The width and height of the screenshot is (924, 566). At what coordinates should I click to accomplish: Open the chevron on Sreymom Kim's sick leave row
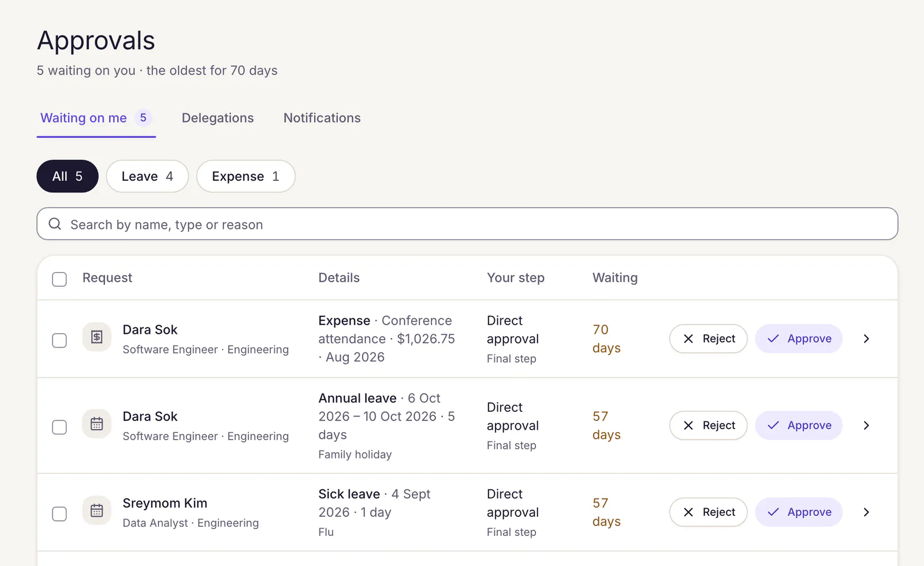click(866, 512)
